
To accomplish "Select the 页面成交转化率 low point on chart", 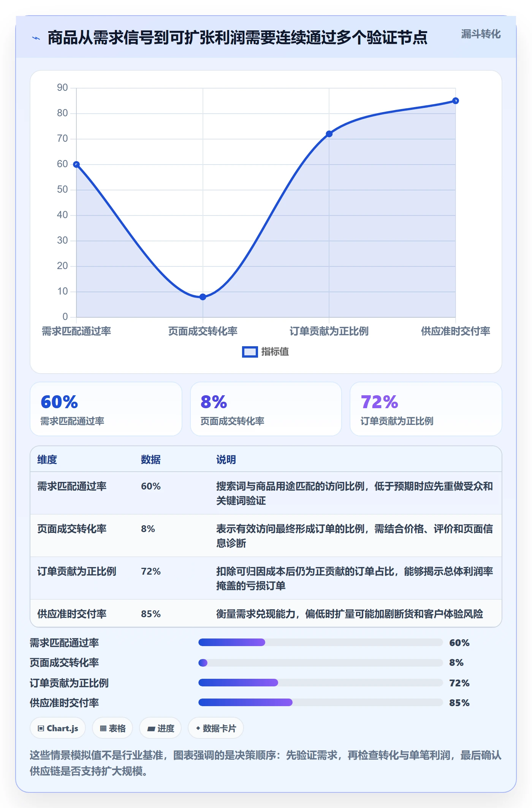I will point(203,297).
